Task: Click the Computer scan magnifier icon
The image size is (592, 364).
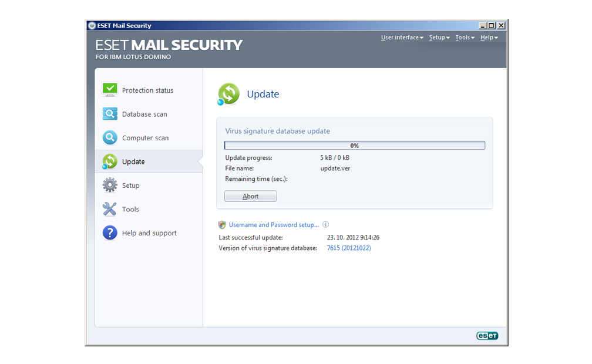Action: pos(110,137)
